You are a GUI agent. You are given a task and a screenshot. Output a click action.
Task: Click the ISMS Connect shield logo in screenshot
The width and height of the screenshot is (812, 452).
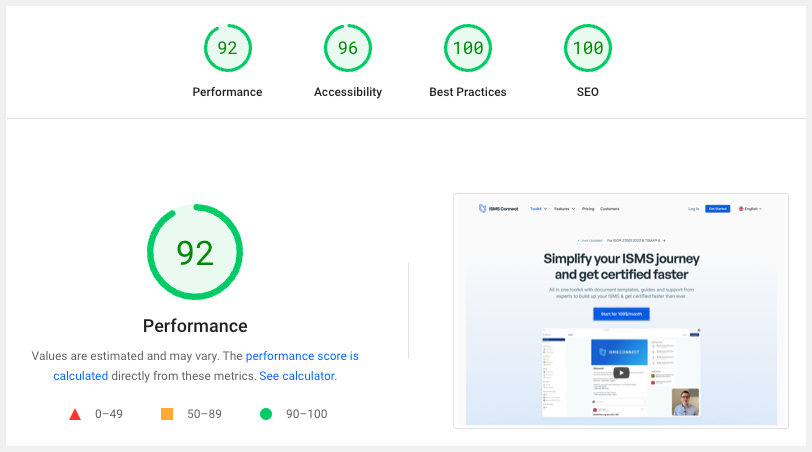tap(483, 209)
